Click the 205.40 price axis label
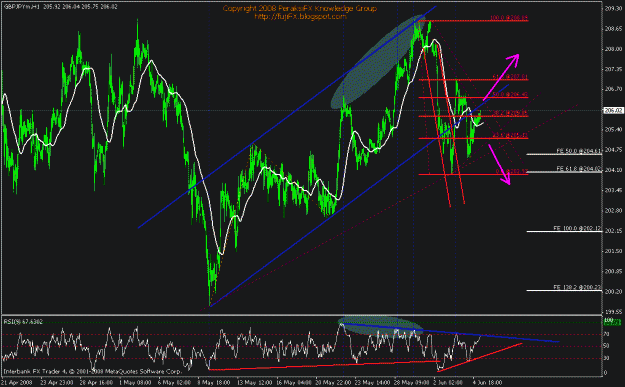The width and height of the screenshot is (625, 387). 613,130
